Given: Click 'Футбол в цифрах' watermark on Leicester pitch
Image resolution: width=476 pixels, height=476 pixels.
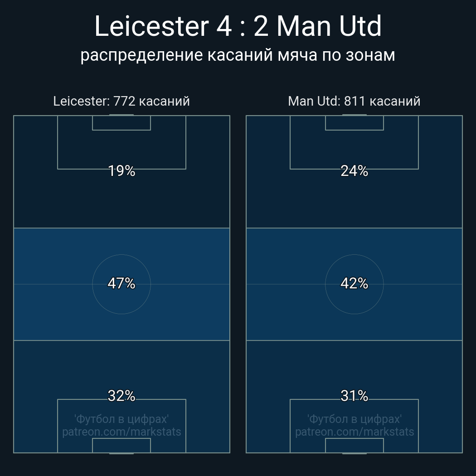Looking at the screenshot, I should tap(121, 419).
